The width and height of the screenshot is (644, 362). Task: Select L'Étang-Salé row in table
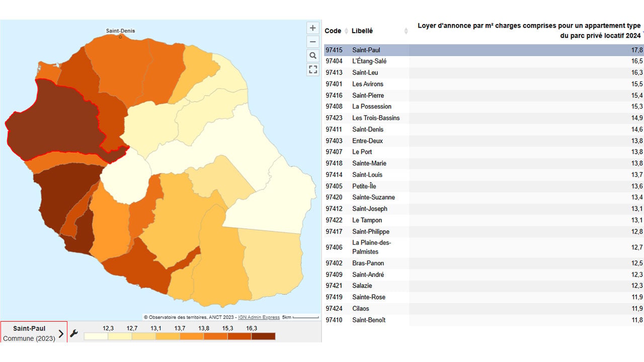pyautogui.click(x=484, y=61)
